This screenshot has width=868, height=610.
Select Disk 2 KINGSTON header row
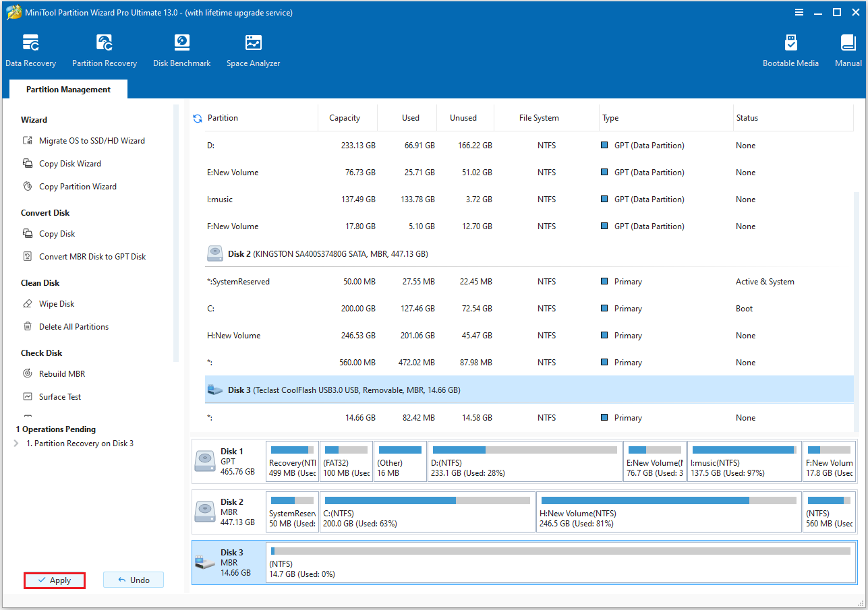529,254
